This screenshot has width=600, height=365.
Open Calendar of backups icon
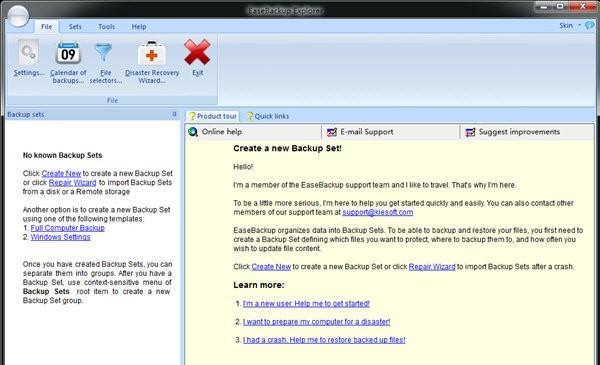pos(68,52)
